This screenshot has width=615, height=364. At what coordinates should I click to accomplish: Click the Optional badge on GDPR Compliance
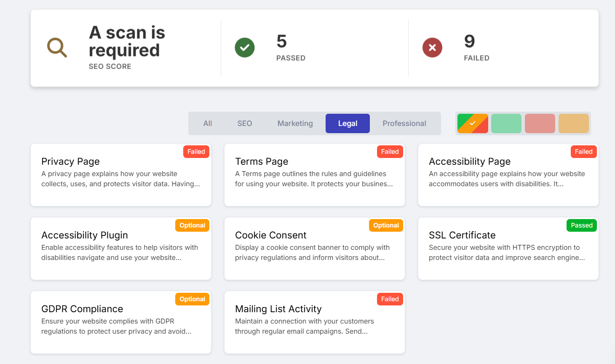(x=192, y=299)
